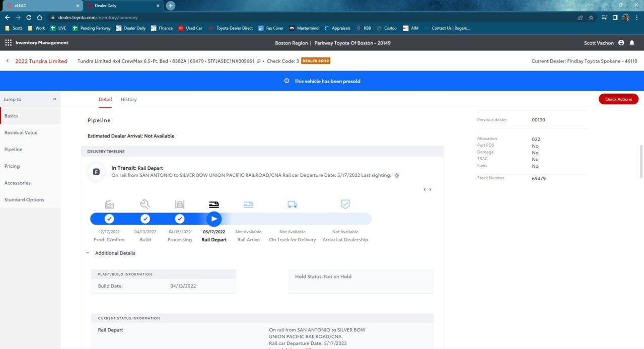The width and height of the screenshot is (644, 349).
Task: Open the Toyota Dealer Direct bookmark
Action: pos(231,28)
